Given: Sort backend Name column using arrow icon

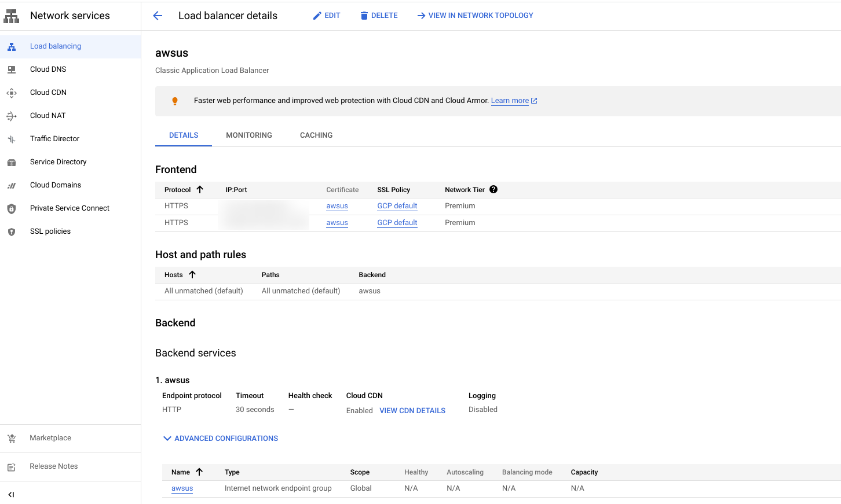Looking at the screenshot, I should (199, 472).
